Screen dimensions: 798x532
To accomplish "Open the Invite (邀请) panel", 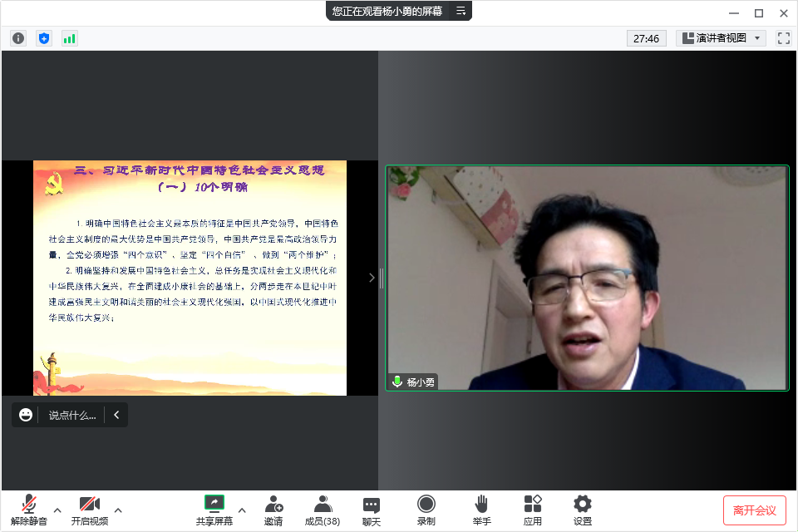I will (x=273, y=510).
